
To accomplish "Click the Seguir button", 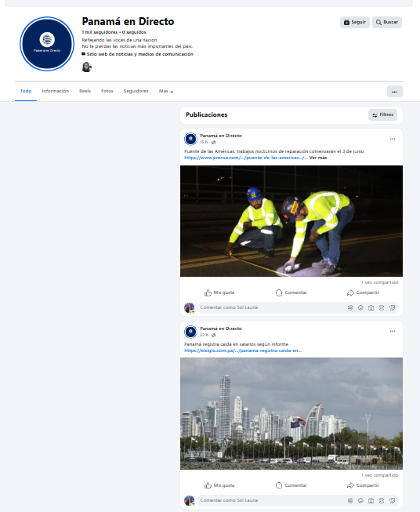I will click(x=355, y=22).
